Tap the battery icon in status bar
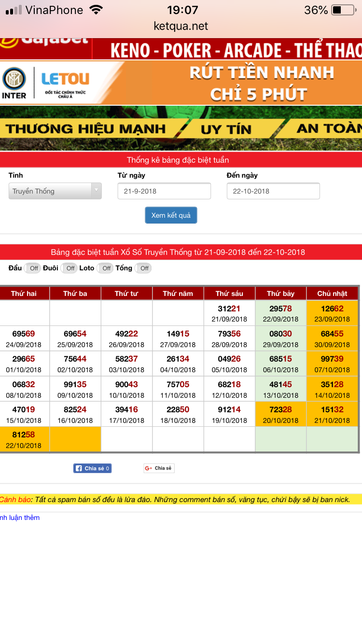Screen dimensions: 362x644 343,10
